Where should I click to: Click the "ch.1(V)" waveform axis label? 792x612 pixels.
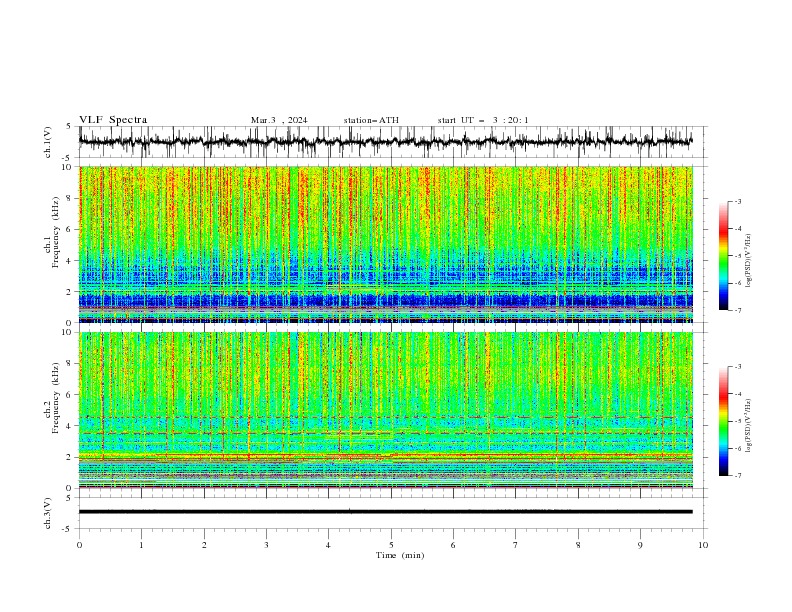point(48,142)
